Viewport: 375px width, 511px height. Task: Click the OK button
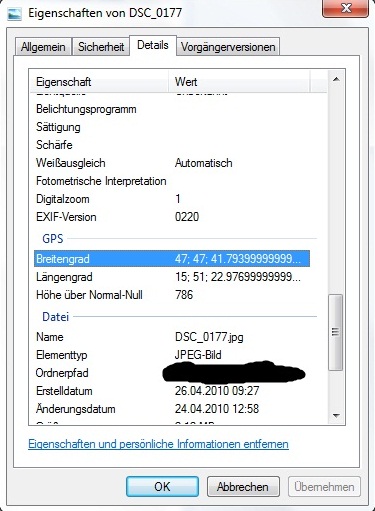tap(162, 487)
